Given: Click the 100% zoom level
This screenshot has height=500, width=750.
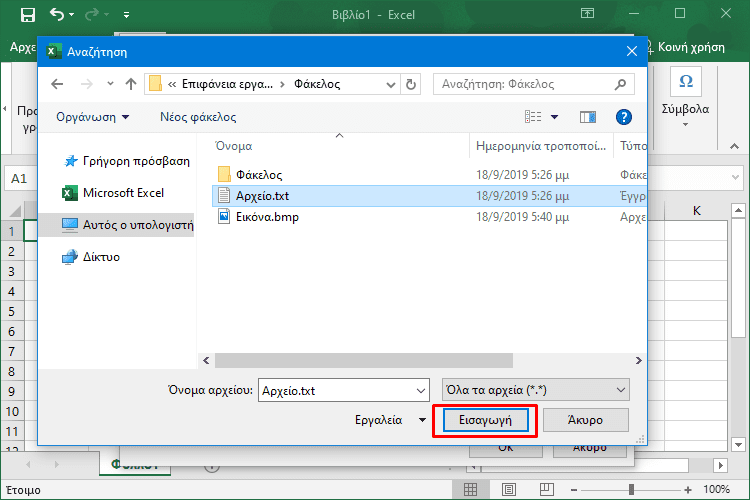Looking at the screenshot, I should click(x=717, y=489).
